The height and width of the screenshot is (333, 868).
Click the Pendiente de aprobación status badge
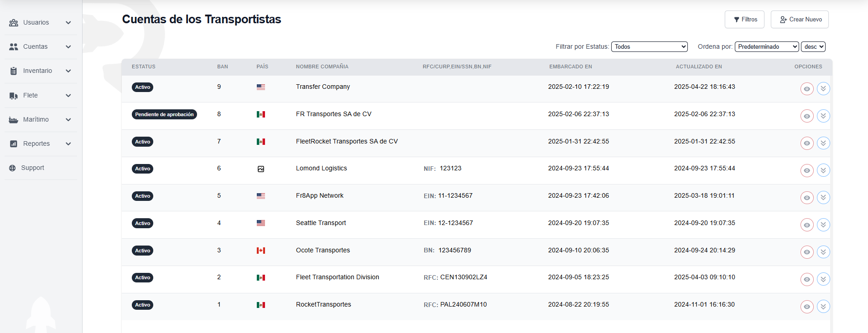point(164,114)
